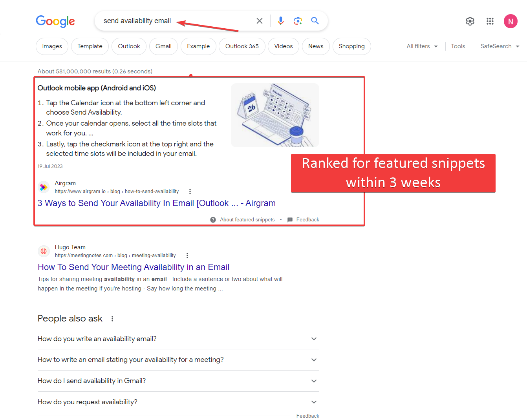Click the Hugo Team site name
527x420 pixels.
pos(70,247)
